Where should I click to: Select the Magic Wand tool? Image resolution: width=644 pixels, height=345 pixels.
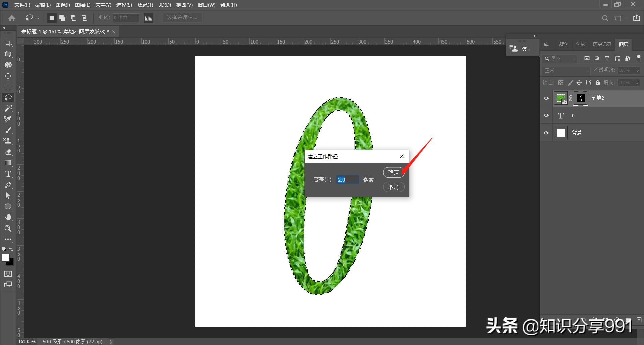[8, 108]
